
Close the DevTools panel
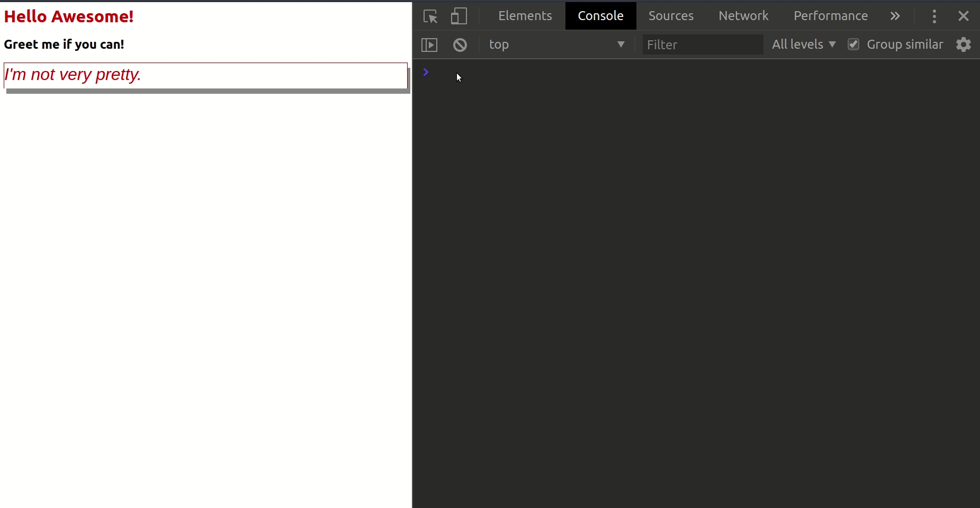pyautogui.click(x=964, y=16)
